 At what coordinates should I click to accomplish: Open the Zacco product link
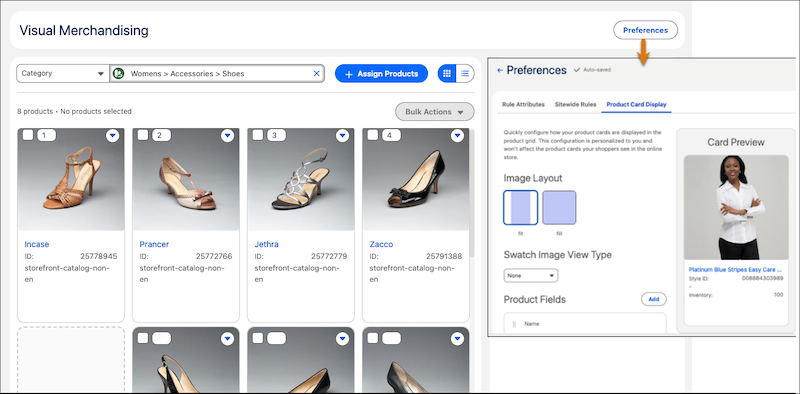click(381, 244)
